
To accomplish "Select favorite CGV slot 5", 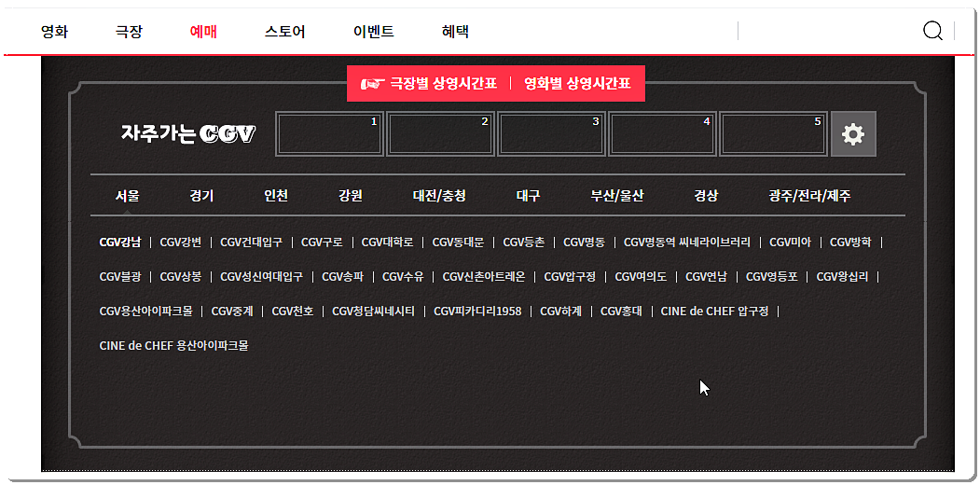I will (773, 133).
